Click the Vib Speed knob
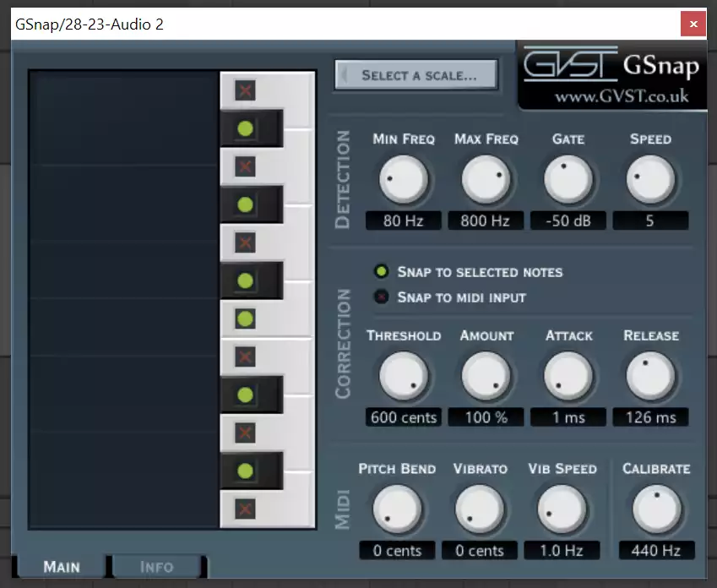Viewport: 717px width, 588px height. click(x=562, y=509)
